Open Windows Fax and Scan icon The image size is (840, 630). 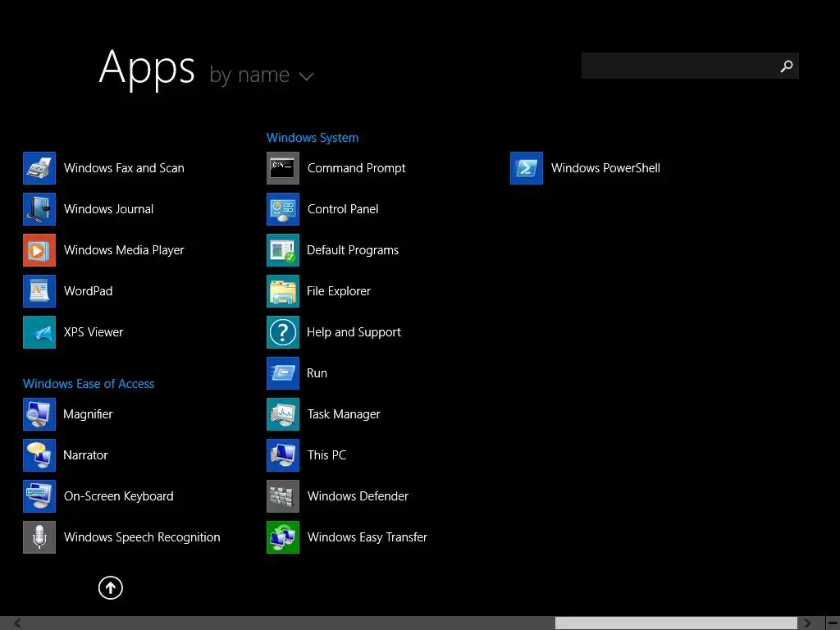pyautogui.click(x=39, y=168)
